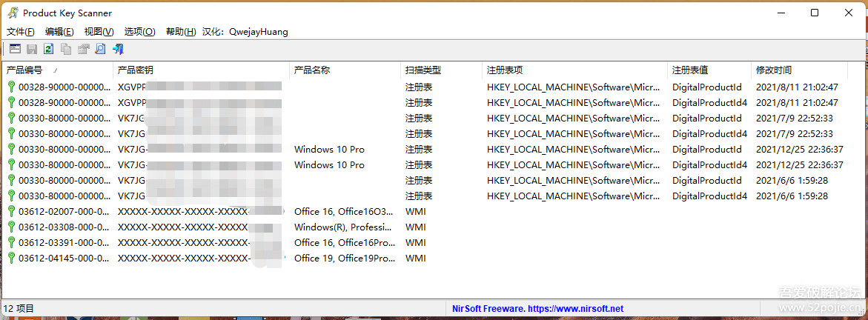Click product key XGVPP in the DigitalProductId4 row
The width and height of the screenshot is (868, 320).
point(132,102)
